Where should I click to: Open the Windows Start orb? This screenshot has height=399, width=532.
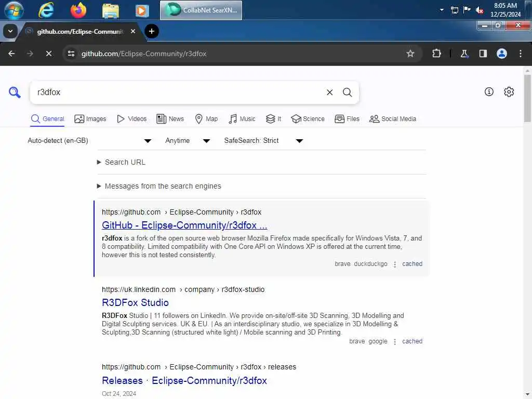pyautogui.click(x=14, y=10)
